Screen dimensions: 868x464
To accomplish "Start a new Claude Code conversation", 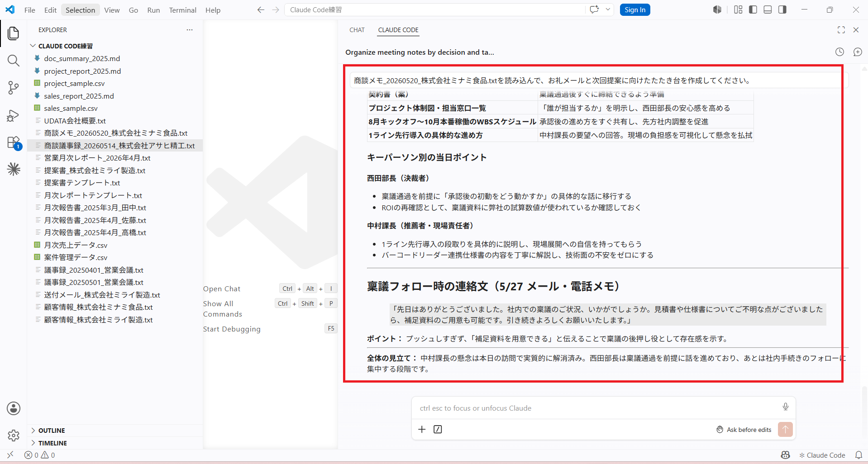I will [x=858, y=52].
